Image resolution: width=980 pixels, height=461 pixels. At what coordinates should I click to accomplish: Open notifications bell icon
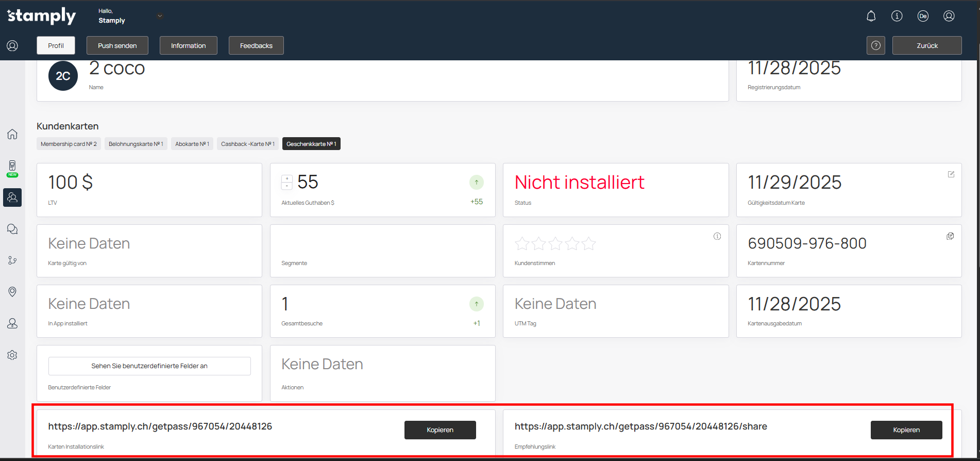click(x=871, y=16)
